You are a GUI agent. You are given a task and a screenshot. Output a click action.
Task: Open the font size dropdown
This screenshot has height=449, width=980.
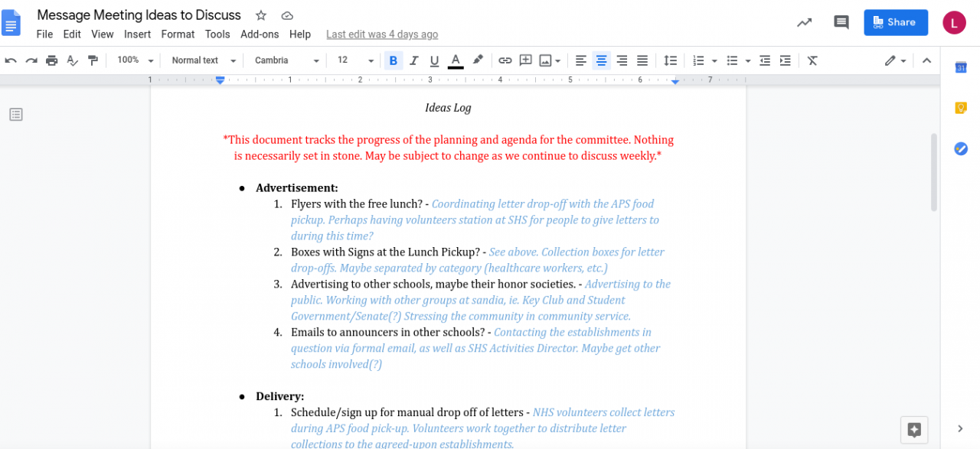(355, 60)
